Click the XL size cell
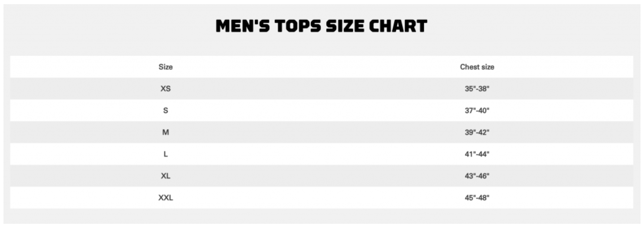The image size is (644, 228). 166,176
